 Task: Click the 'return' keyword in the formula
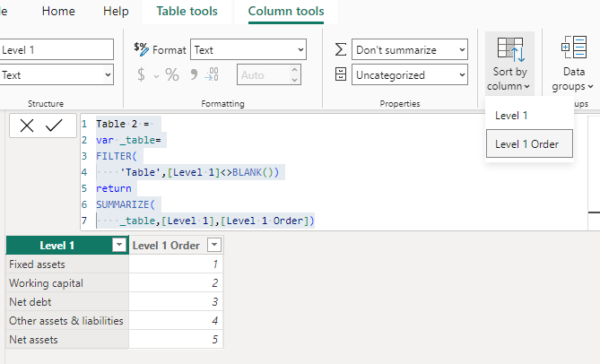point(114,188)
